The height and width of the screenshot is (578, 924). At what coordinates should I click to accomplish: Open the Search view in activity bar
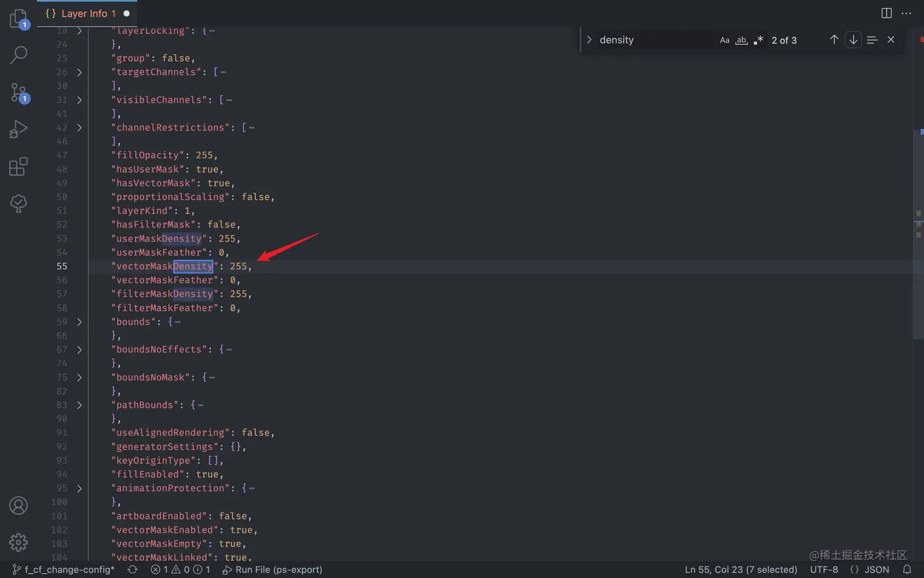(x=18, y=55)
